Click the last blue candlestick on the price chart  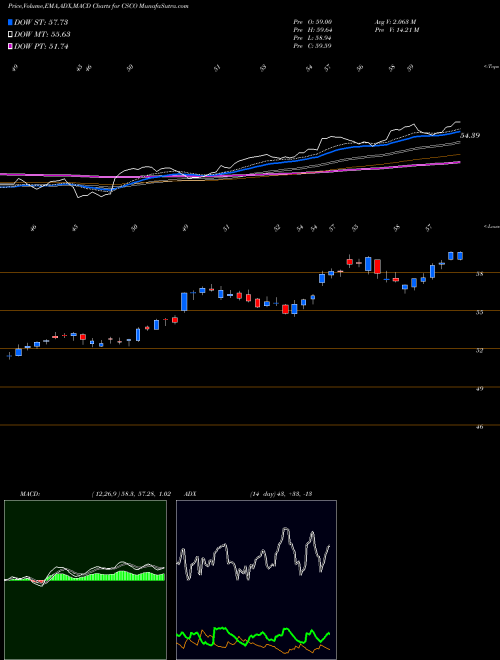coord(460,255)
